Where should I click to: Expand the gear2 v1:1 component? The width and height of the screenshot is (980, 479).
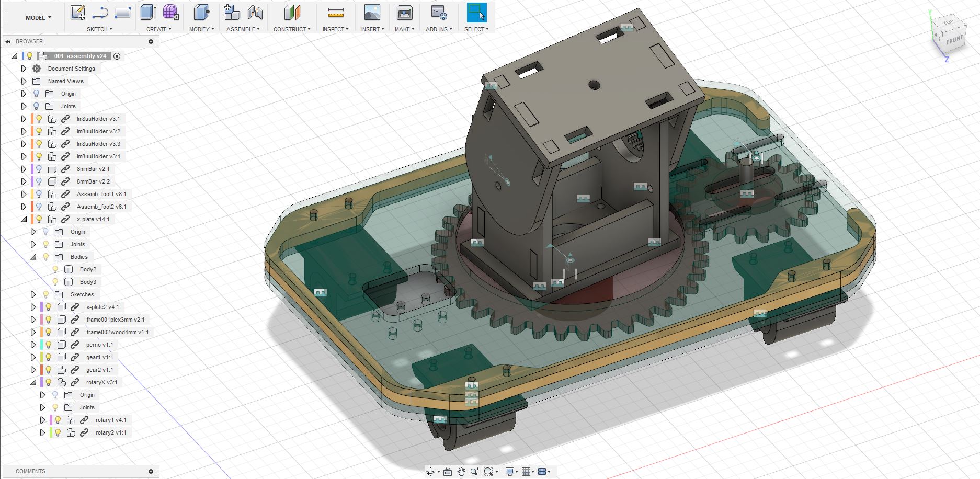coord(33,370)
